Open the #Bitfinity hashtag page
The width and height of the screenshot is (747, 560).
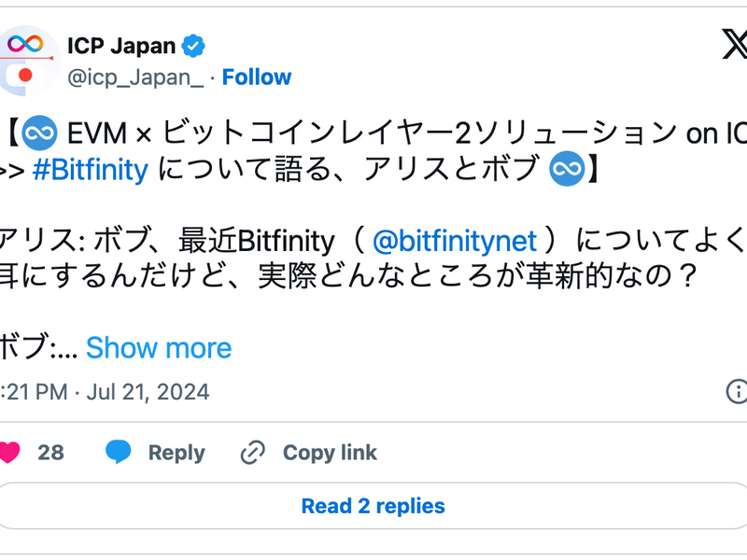[90, 170]
